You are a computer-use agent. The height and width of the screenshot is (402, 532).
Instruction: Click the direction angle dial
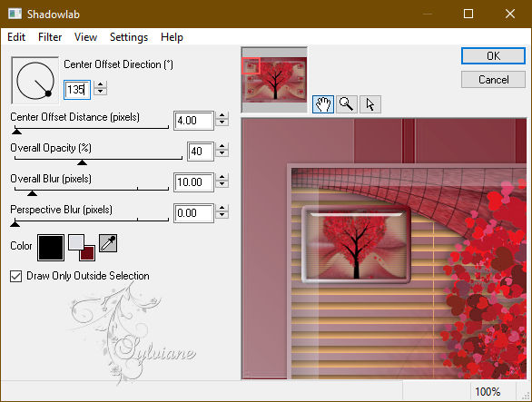pos(34,81)
